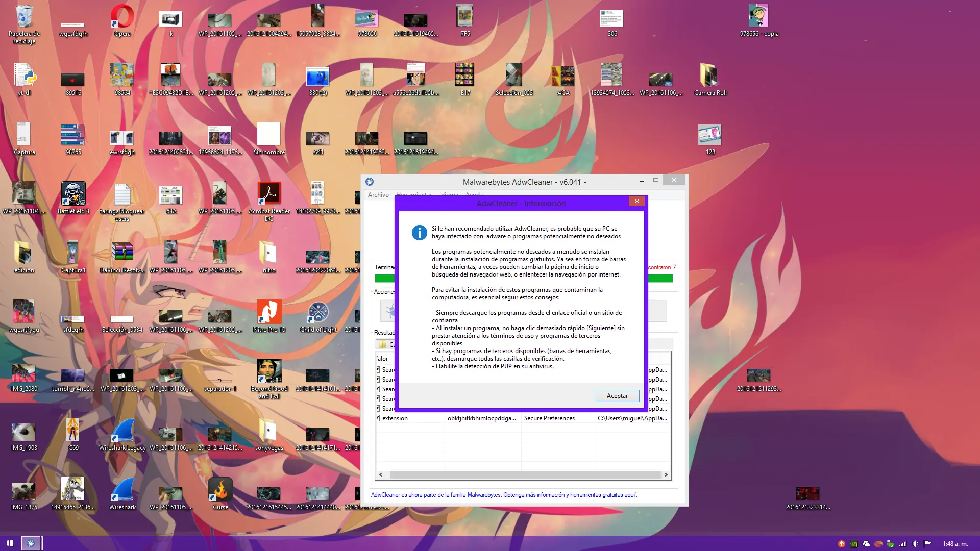Select the DaVinci_Resolv... archive icon
980x551 pixels.
click(x=122, y=257)
